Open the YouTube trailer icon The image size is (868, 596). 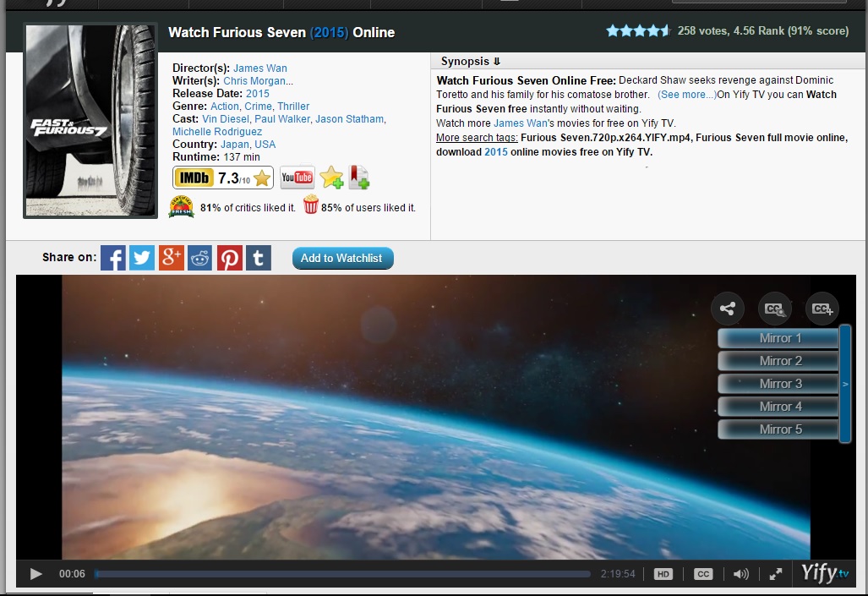(x=298, y=178)
